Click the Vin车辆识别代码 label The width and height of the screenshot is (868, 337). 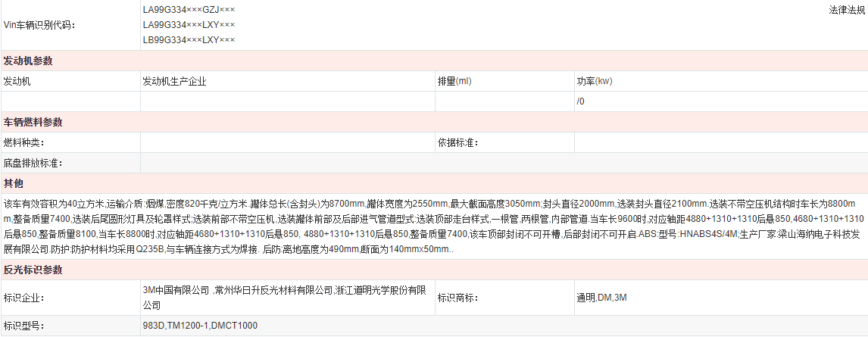(x=39, y=25)
